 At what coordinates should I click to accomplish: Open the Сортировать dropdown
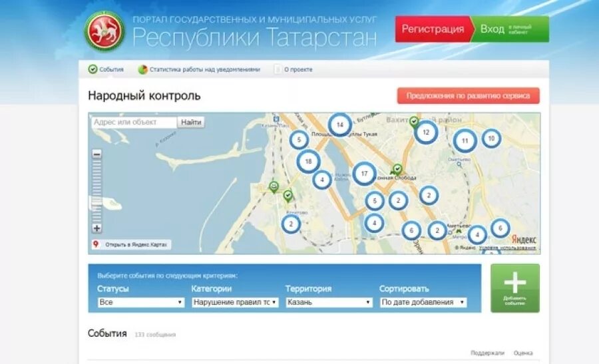[423, 302]
